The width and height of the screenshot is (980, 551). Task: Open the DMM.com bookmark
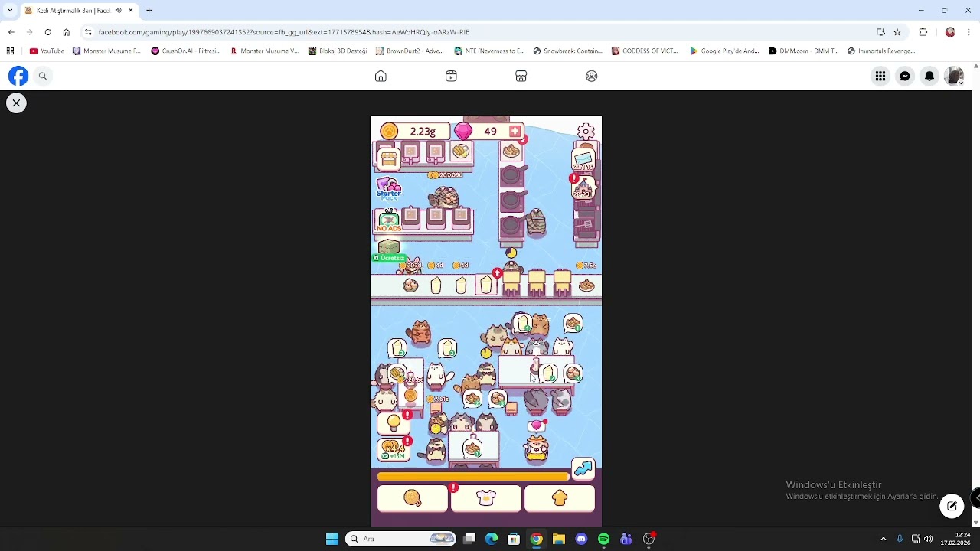803,51
